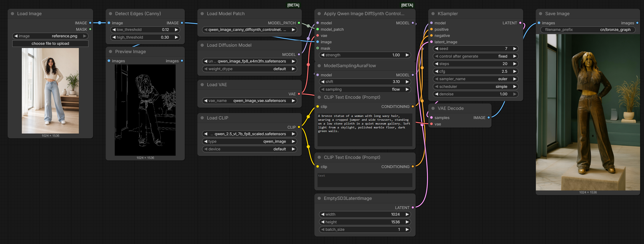Screen dimensions: 644x244
Task: Decrease strength value with left arrow
Action: pos(323,55)
